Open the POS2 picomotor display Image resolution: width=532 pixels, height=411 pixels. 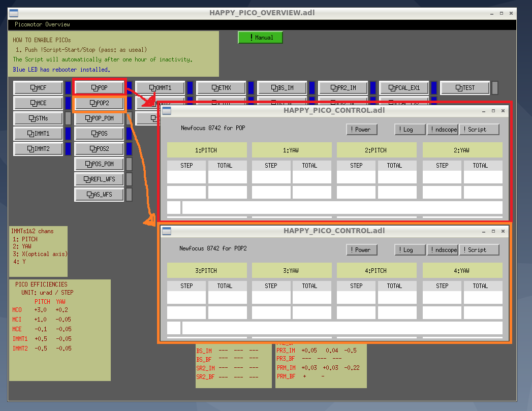click(x=100, y=149)
